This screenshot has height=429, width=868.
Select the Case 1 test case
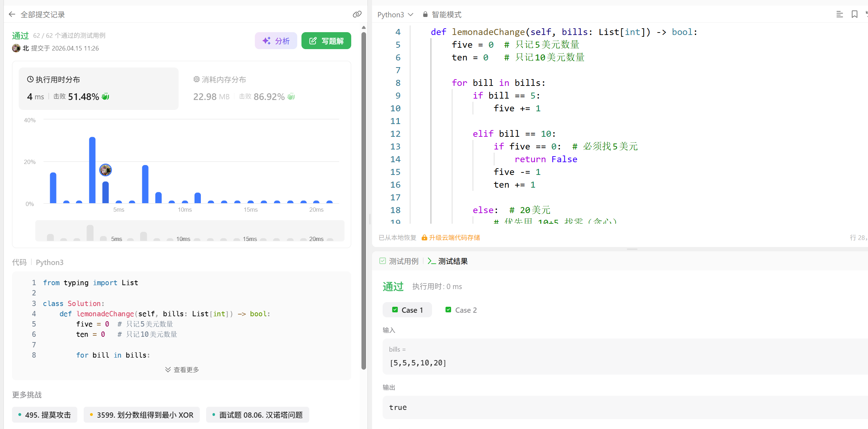click(x=407, y=310)
